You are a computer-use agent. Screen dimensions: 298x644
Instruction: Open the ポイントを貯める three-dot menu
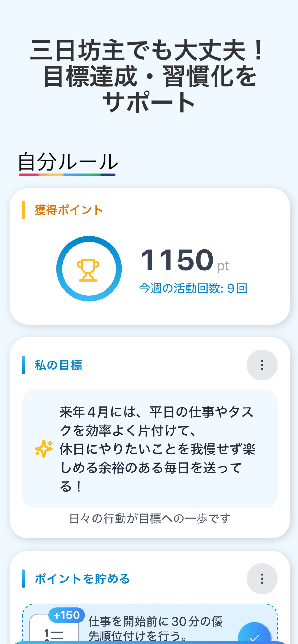pyautogui.click(x=262, y=579)
